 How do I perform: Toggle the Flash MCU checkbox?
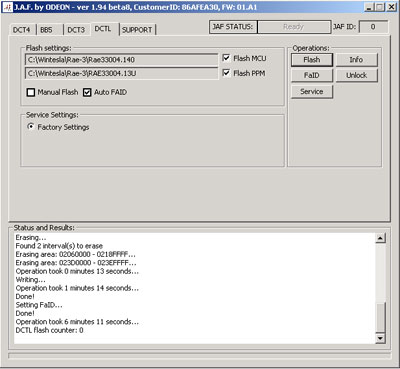[x=226, y=58]
